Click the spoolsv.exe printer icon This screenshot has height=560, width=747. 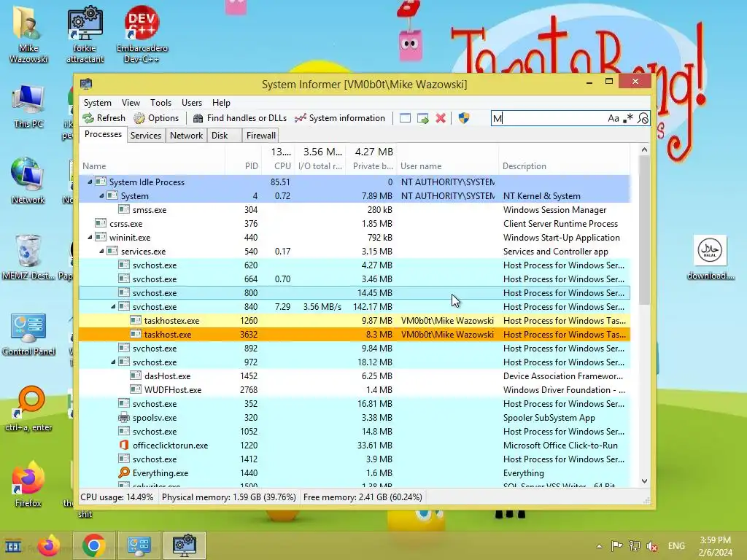[x=124, y=418]
